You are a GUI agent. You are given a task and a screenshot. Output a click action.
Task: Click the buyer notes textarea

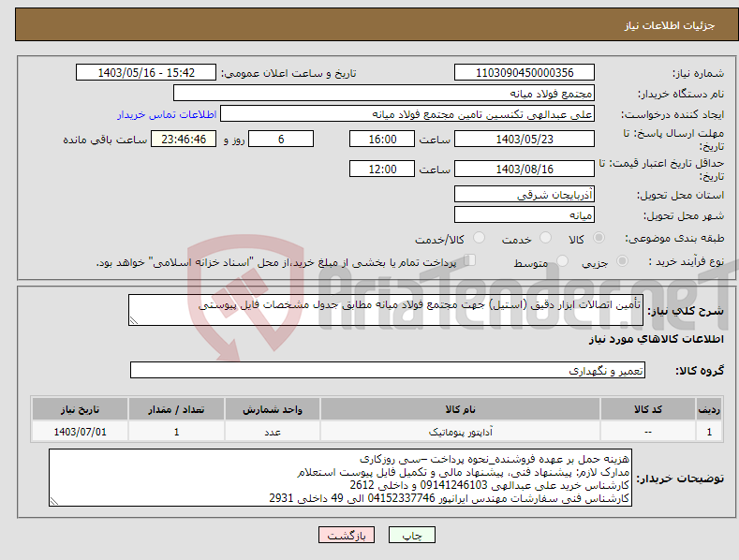coord(340,478)
